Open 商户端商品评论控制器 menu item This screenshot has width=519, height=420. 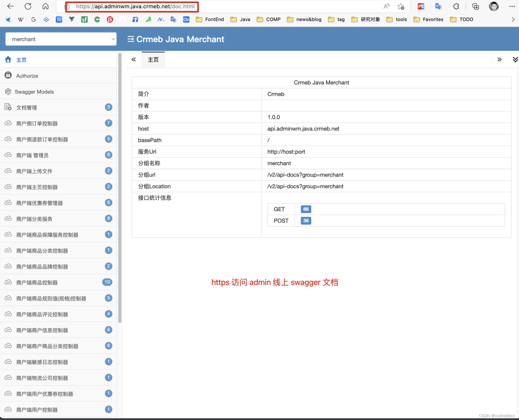(x=58, y=314)
